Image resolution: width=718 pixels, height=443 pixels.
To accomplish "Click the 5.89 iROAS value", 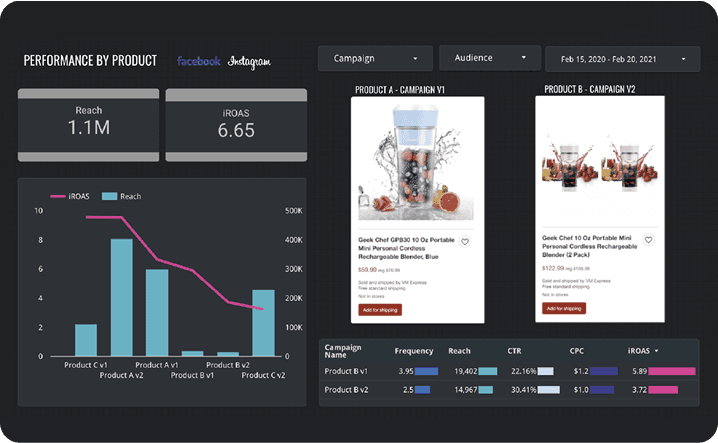I will (640, 371).
